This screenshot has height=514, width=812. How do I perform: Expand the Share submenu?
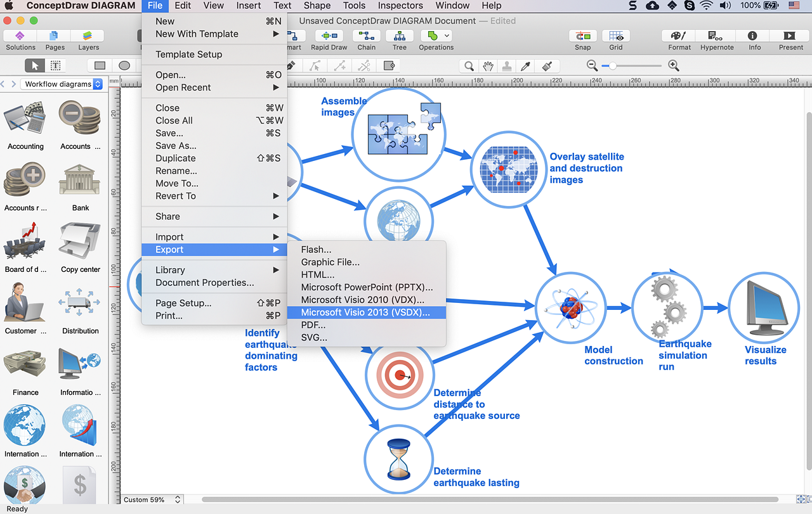[x=214, y=216]
